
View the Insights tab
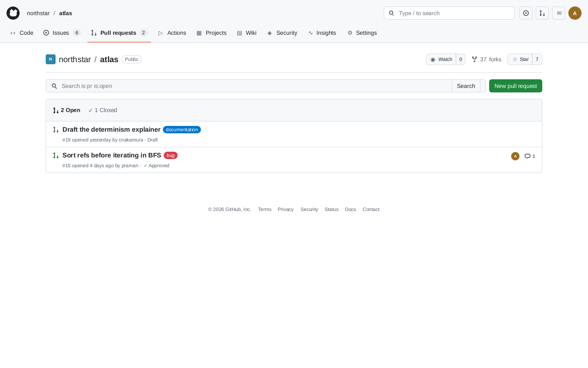pos(322,33)
